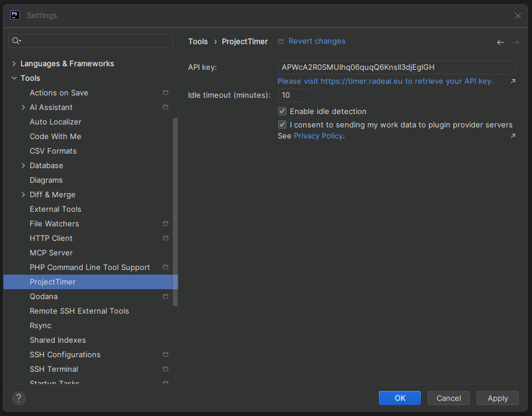Open the Privacy Policy link

[x=318, y=136]
